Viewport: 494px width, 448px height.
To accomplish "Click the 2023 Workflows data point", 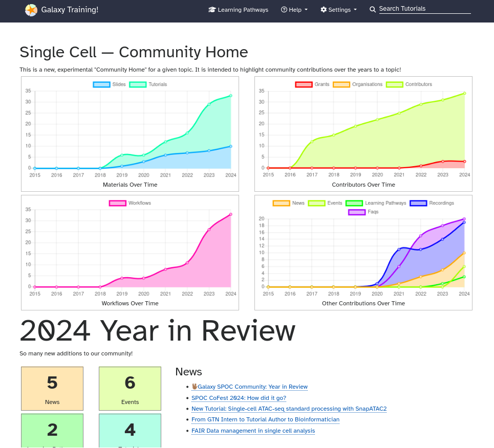I will [209, 230].
